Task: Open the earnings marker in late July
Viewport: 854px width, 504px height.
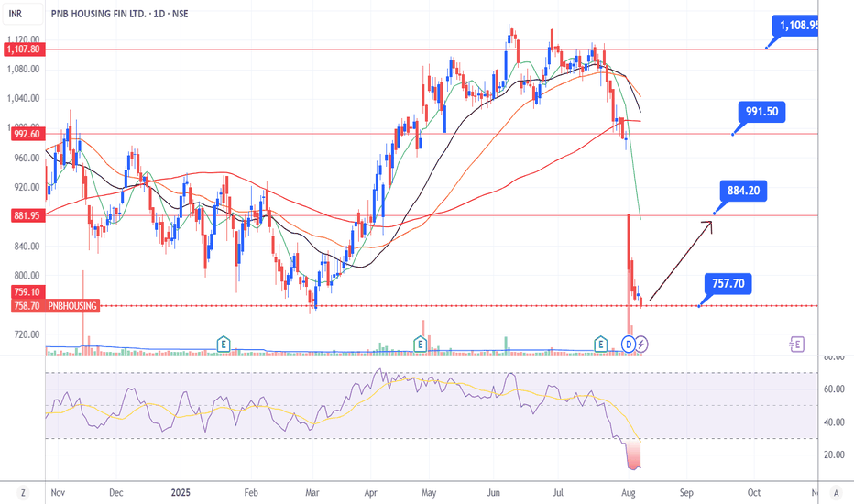Action: [600, 345]
